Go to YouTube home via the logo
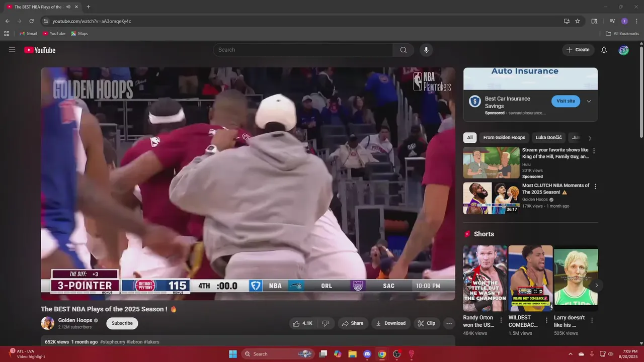 click(x=40, y=50)
